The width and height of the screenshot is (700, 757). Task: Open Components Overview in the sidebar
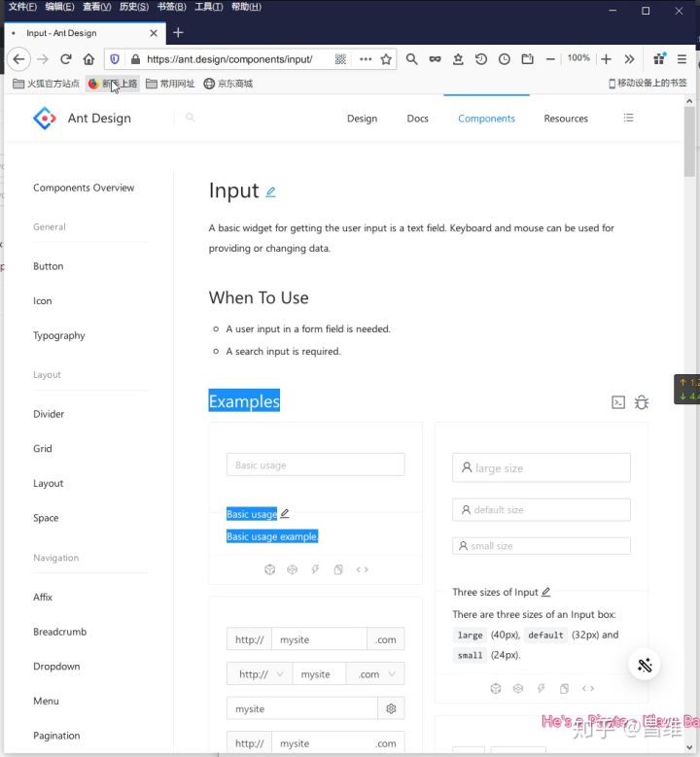84,188
